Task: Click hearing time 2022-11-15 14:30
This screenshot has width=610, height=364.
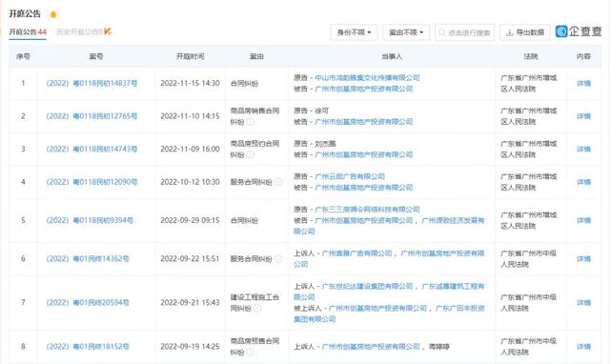Action: [190, 83]
